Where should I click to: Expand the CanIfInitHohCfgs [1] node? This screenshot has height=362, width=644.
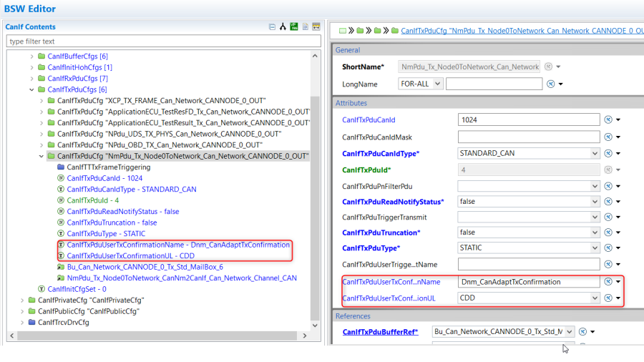click(x=31, y=67)
